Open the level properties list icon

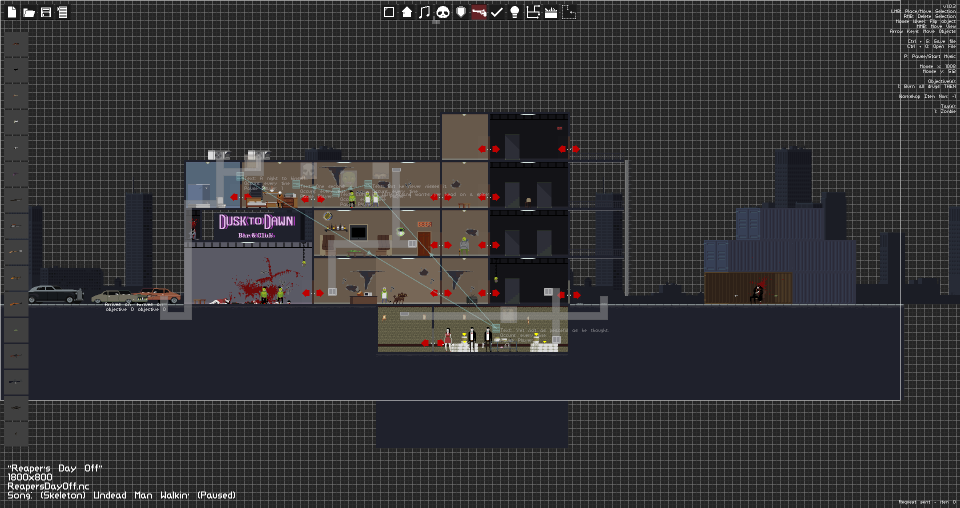coord(62,12)
